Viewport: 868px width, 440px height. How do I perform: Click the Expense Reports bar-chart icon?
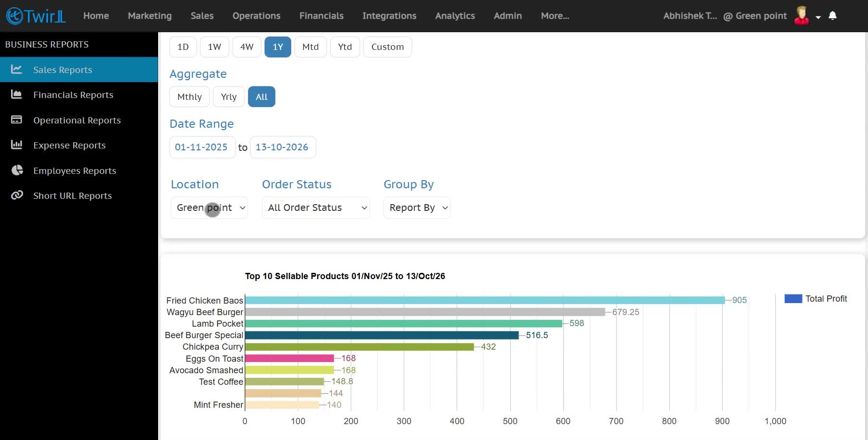[x=17, y=145]
